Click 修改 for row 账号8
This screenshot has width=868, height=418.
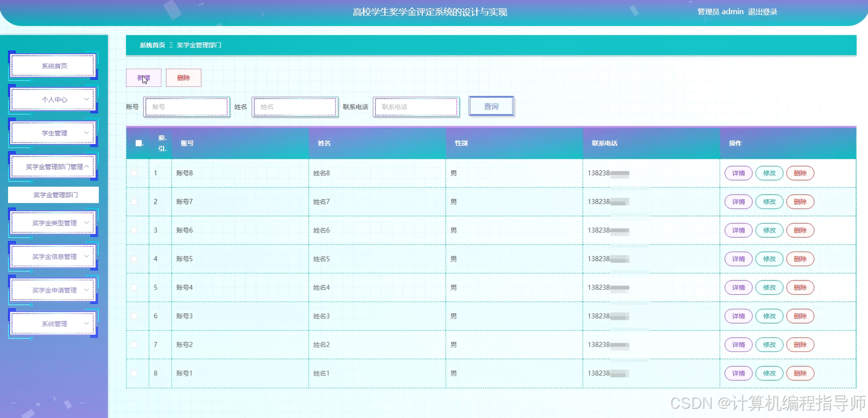769,173
